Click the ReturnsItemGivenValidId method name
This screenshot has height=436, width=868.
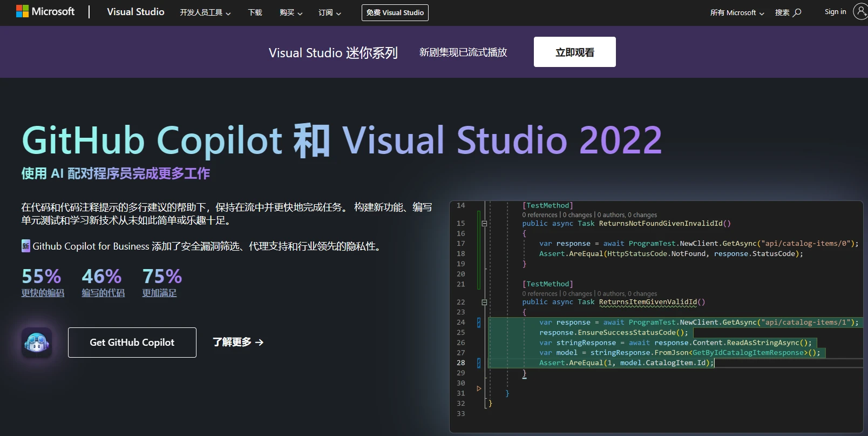(648, 302)
